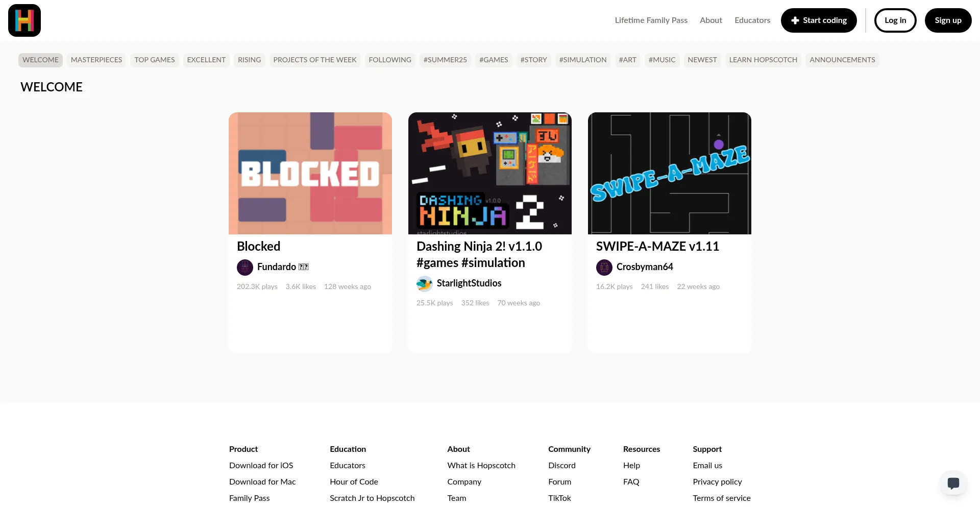
Task: Switch to the EXCELLENT tab
Action: click(x=206, y=60)
